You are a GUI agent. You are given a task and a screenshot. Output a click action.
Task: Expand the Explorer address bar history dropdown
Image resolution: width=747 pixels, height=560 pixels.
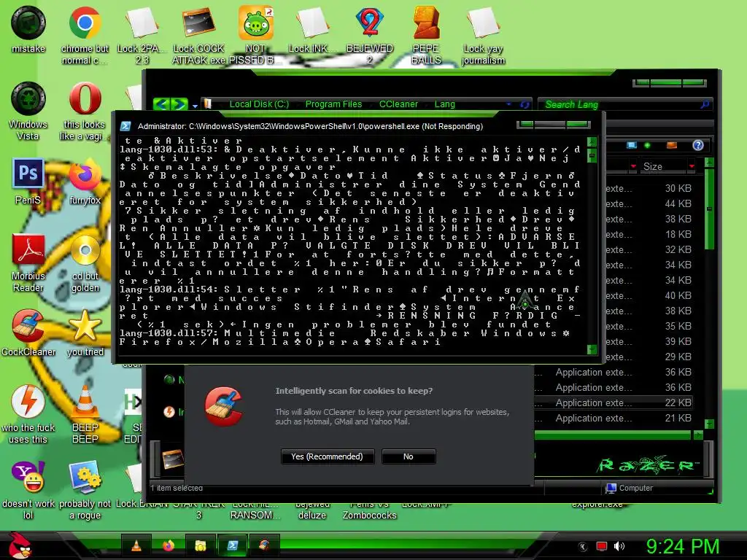[x=508, y=104]
